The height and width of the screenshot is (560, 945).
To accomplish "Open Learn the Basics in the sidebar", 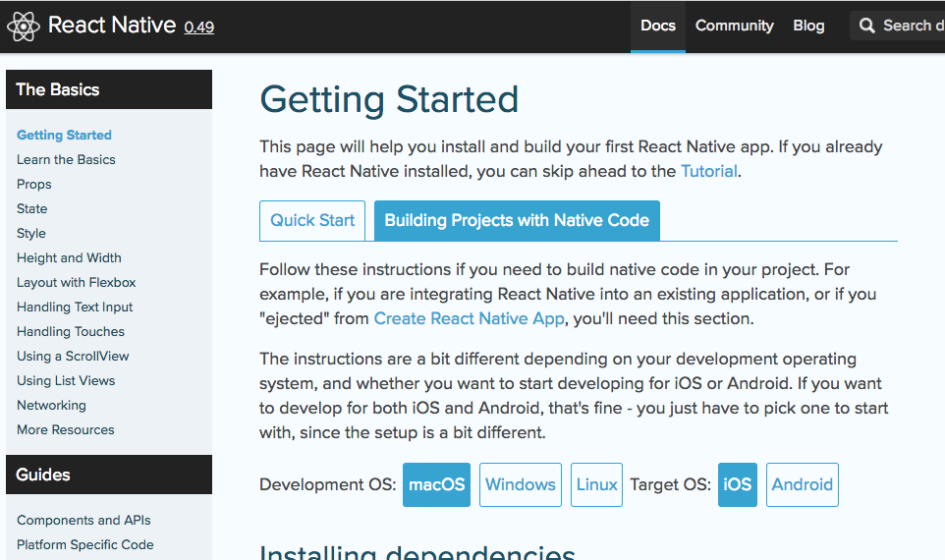I will coord(66,160).
